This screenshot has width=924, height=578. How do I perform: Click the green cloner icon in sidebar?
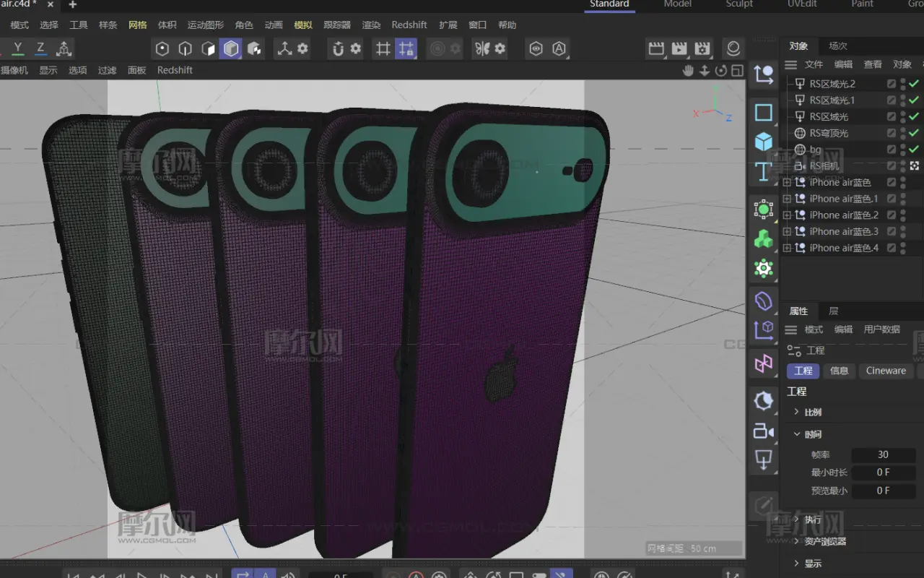763,238
